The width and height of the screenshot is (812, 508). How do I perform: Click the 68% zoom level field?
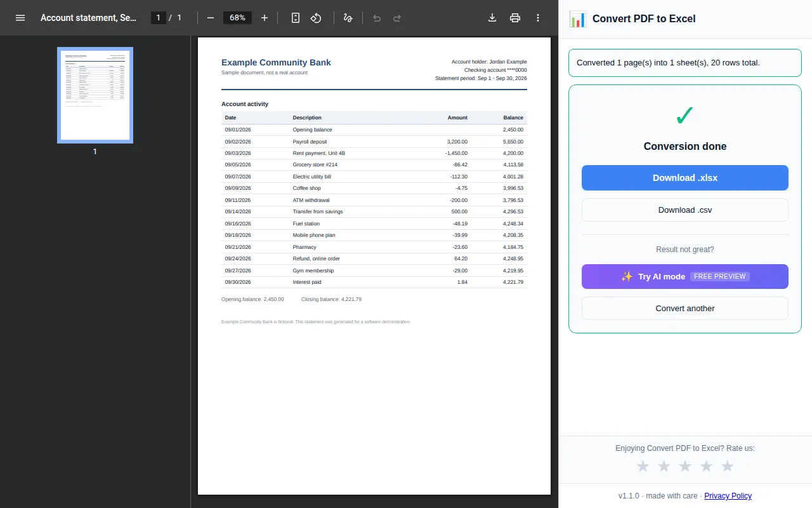(237, 18)
